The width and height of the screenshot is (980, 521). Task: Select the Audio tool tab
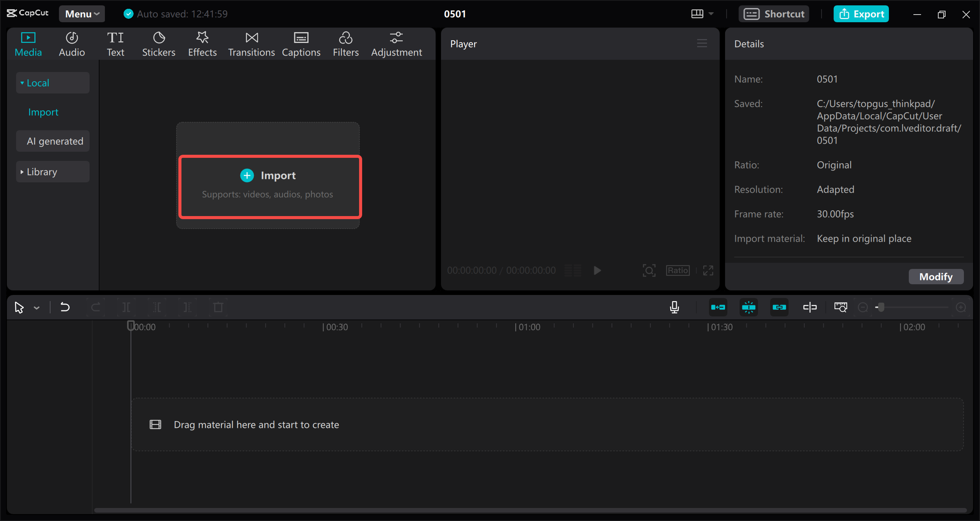[x=71, y=44]
